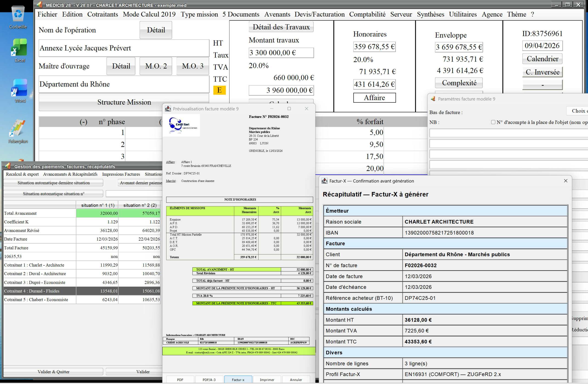
Task: Click the Montant travaux field
Action: click(x=281, y=53)
